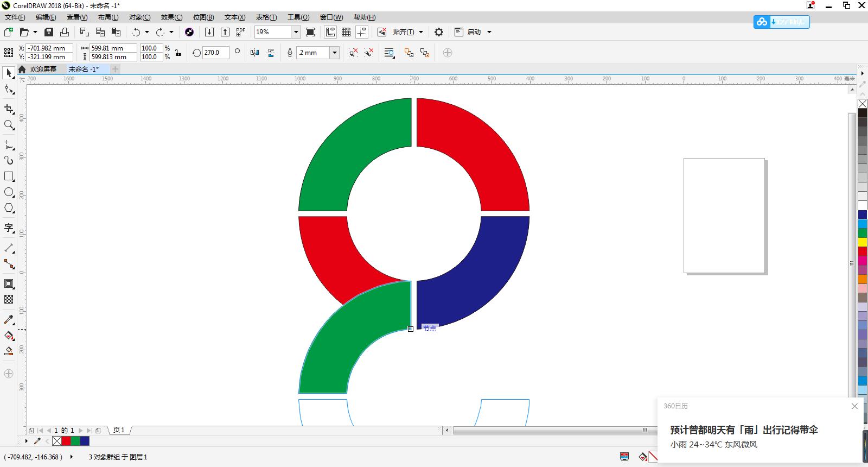The image size is (868, 467).
Task: Switch to the 欢迎屏幕 tab
Action: [43, 69]
